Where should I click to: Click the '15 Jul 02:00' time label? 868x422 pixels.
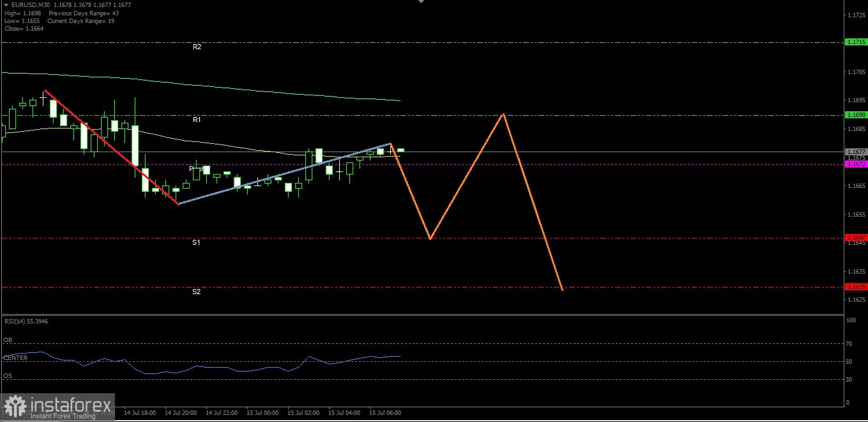303,413
